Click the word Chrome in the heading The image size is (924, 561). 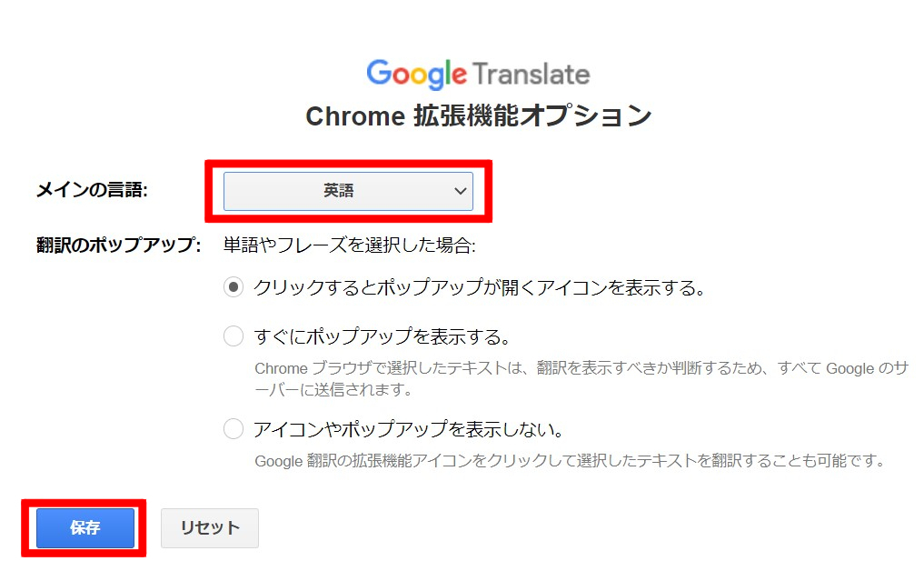[x=355, y=116]
